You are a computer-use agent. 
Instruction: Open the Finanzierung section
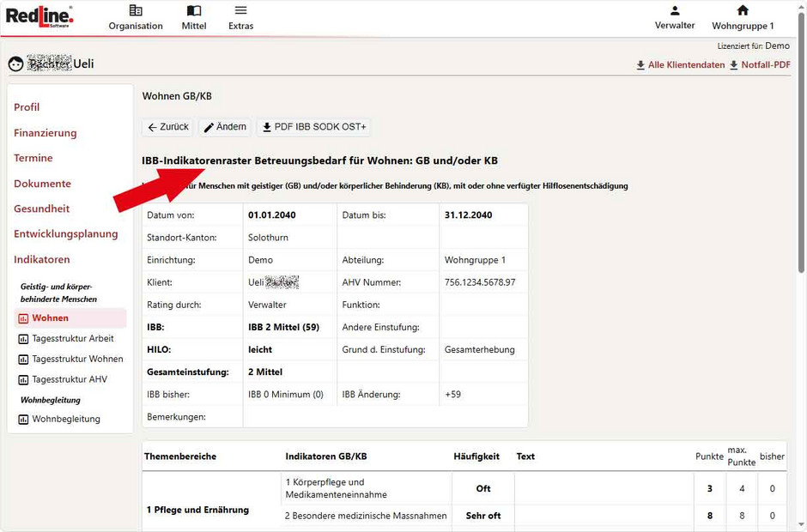46,133
